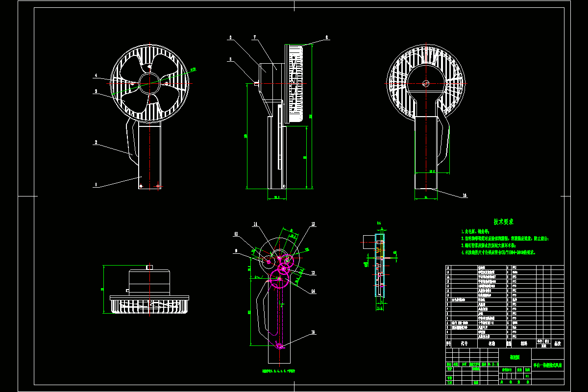This screenshot has width=588, height=392.
Task: Select part balloon number 13
Action: click(x=312, y=273)
